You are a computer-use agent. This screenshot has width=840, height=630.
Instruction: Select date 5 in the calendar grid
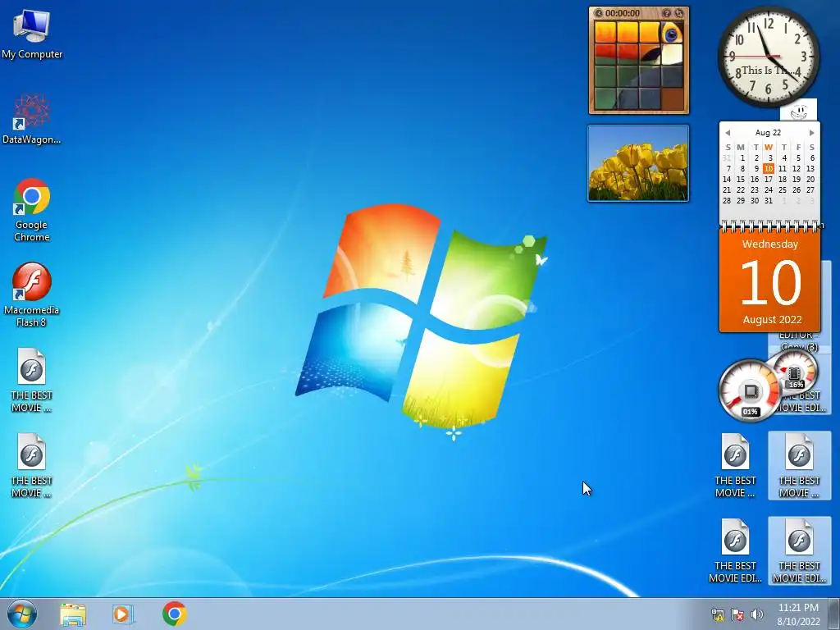point(798,157)
